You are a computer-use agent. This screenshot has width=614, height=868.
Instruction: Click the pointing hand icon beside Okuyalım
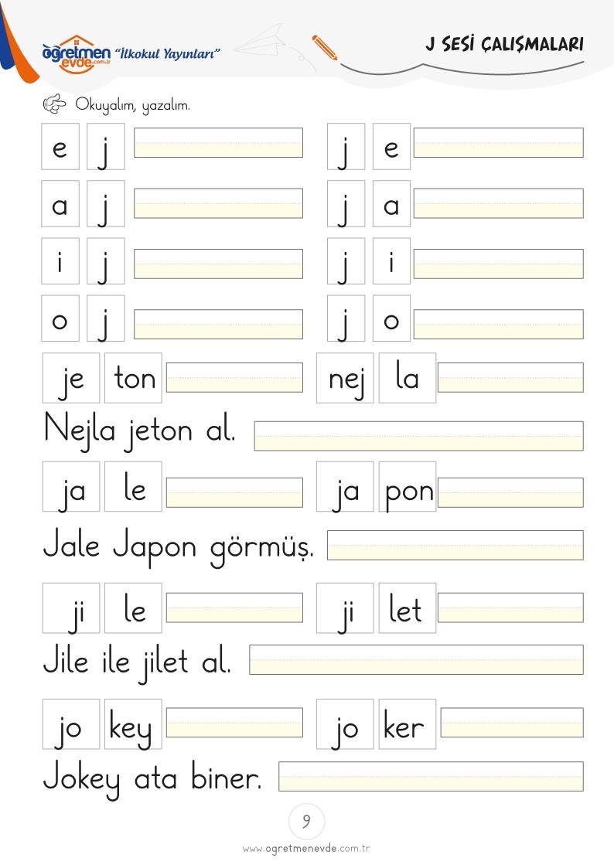point(54,104)
